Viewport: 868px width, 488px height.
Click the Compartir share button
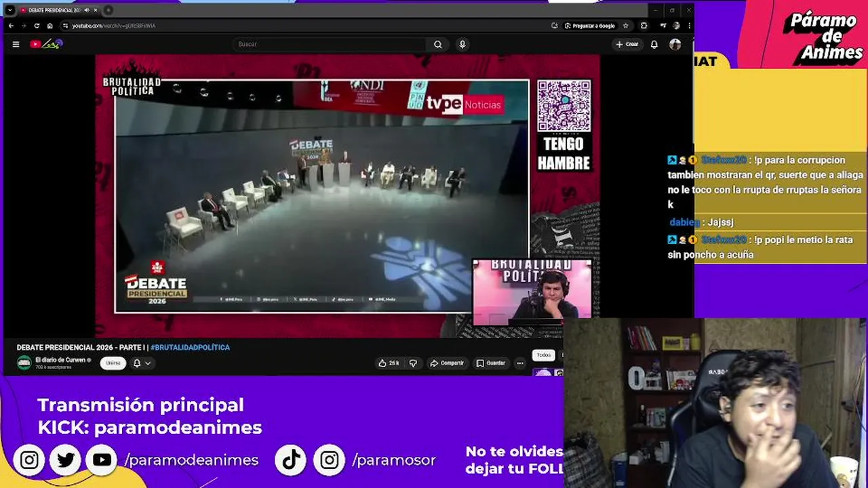(x=447, y=363)
